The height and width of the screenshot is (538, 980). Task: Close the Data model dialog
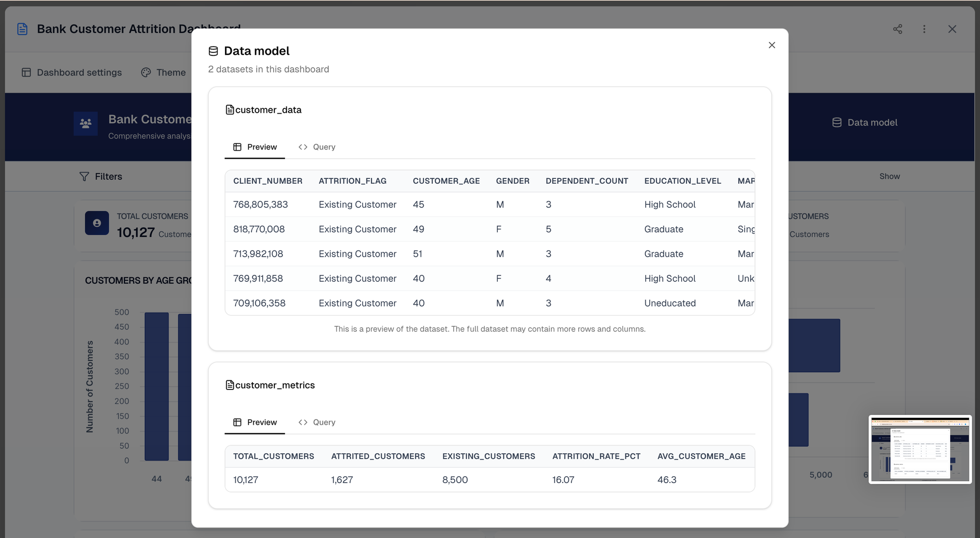click(x=772, y=45)
